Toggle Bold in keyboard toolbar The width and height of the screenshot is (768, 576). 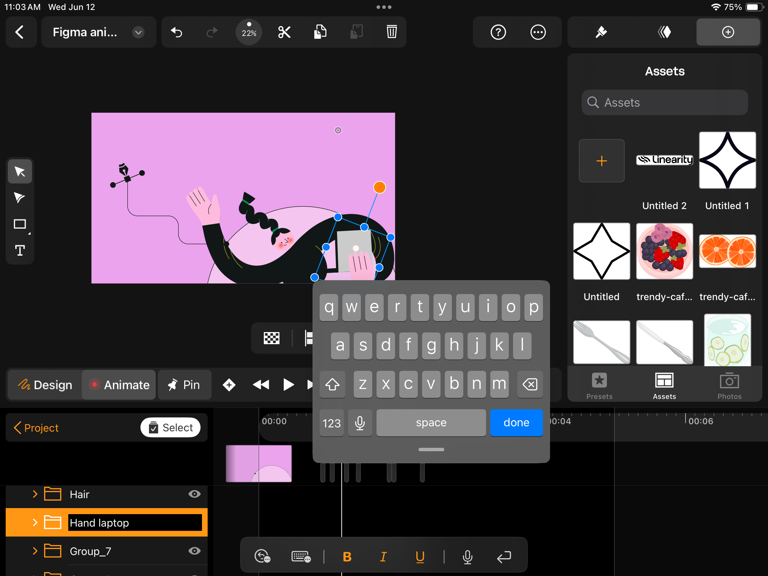[347, 556]
